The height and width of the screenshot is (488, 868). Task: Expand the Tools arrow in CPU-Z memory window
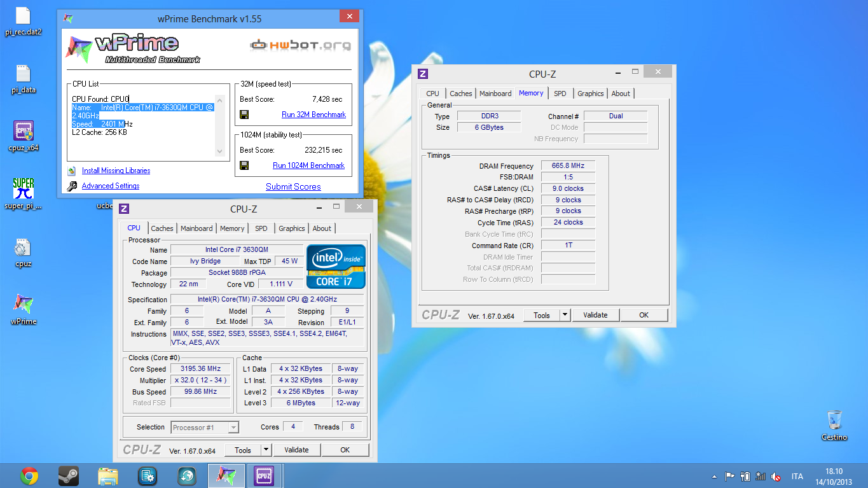[x=565, y=315]
